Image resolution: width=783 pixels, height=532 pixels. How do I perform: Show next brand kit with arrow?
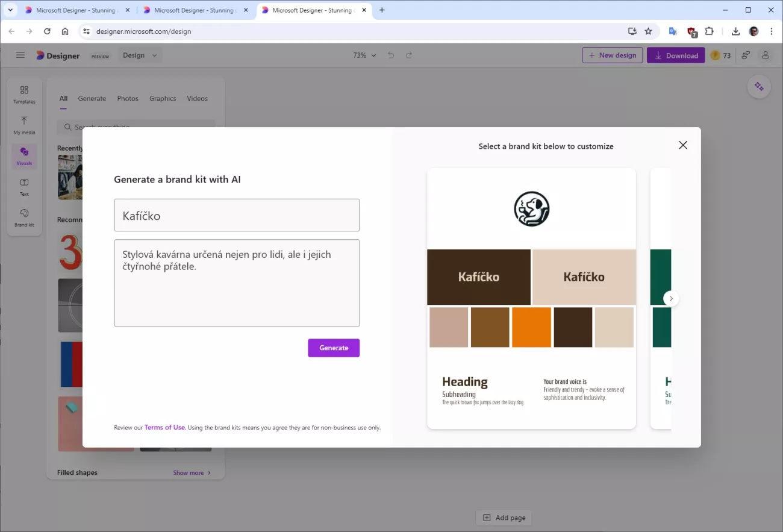pos(671,299)
